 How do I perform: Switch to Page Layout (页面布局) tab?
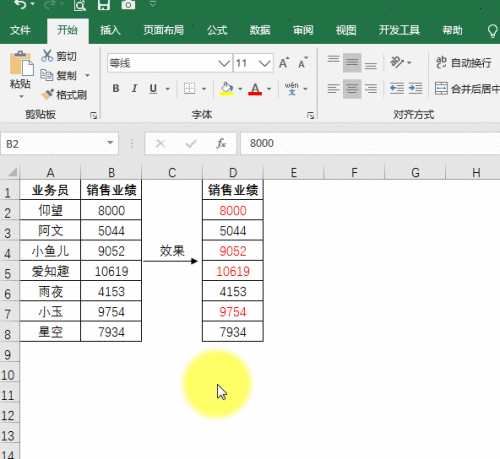(164, 30)
